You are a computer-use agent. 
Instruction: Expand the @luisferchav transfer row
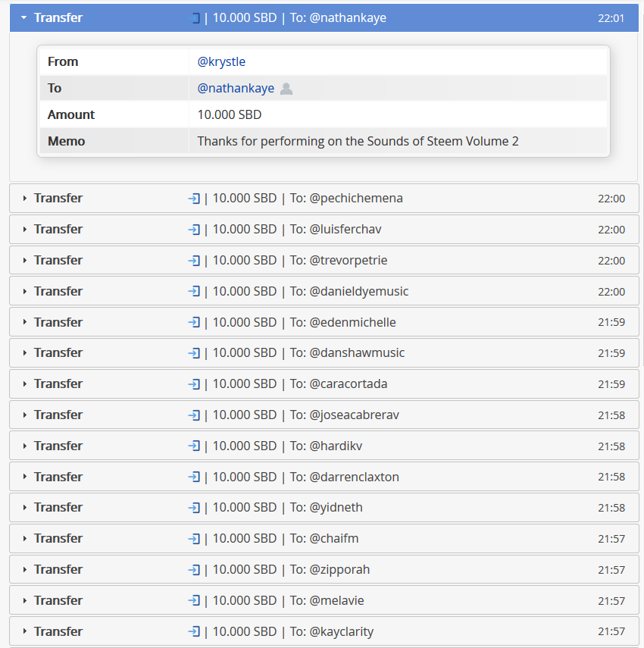[324, 230]
